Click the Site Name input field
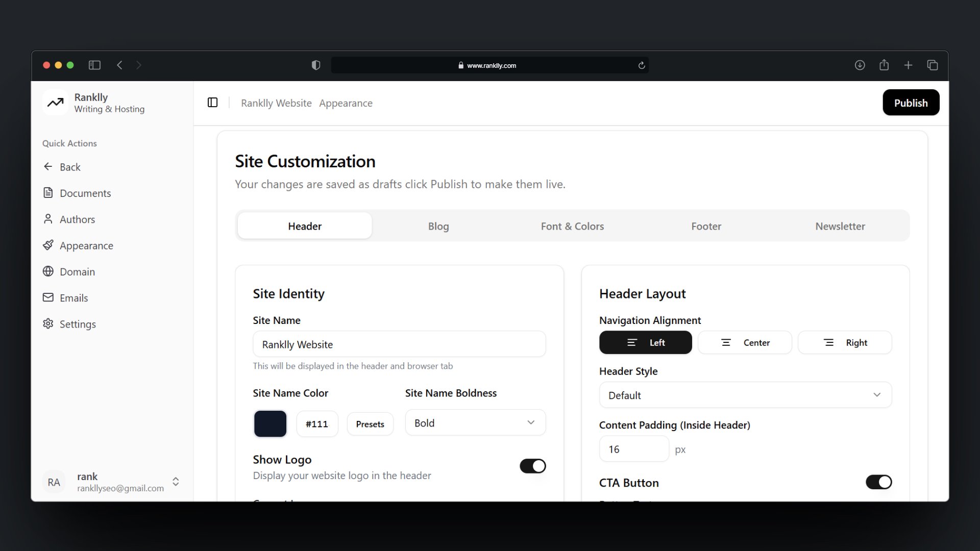980x551 pixels. pyautogui.click(x=399, y=344)
